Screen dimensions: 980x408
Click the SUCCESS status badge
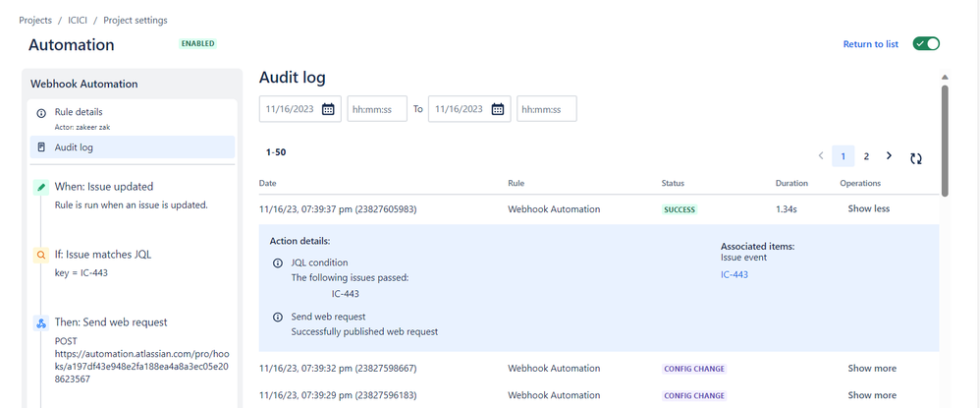coord(680,209)
